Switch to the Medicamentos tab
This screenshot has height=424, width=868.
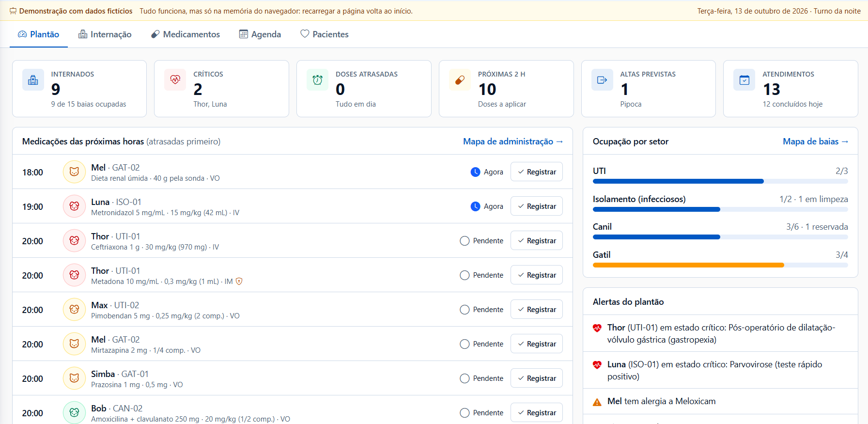point(186,34)
